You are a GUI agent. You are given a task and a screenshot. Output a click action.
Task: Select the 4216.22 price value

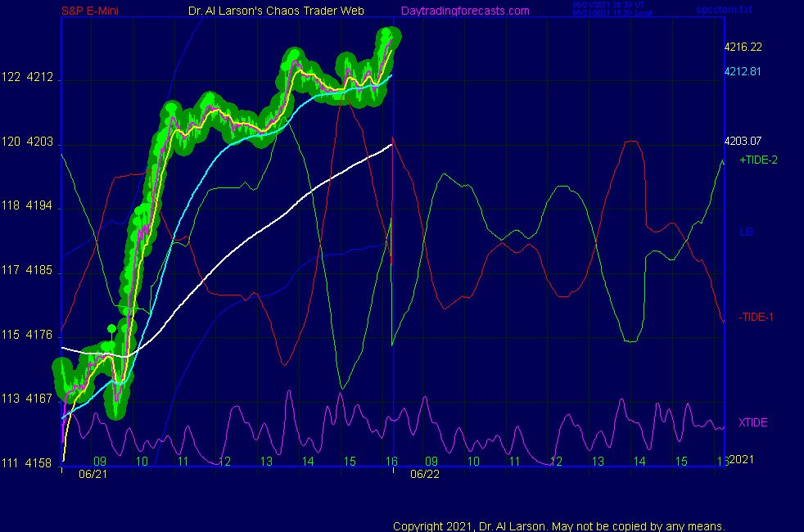pyautogui.click(x=743, y=47)
